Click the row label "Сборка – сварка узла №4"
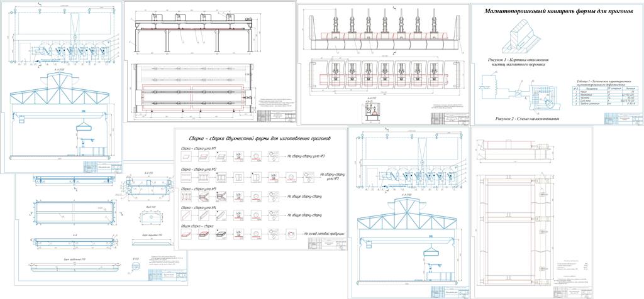The height and width of the screenshot is (299, 644). click(x=199, y=207)
